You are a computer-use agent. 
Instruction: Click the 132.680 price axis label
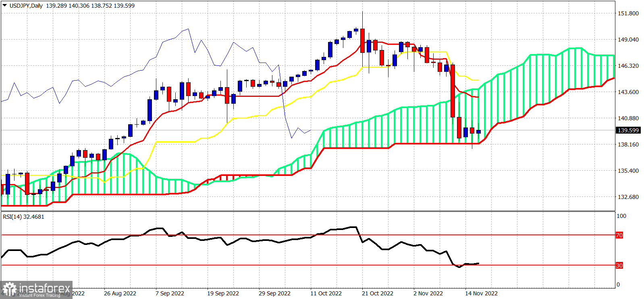[628, 197]
